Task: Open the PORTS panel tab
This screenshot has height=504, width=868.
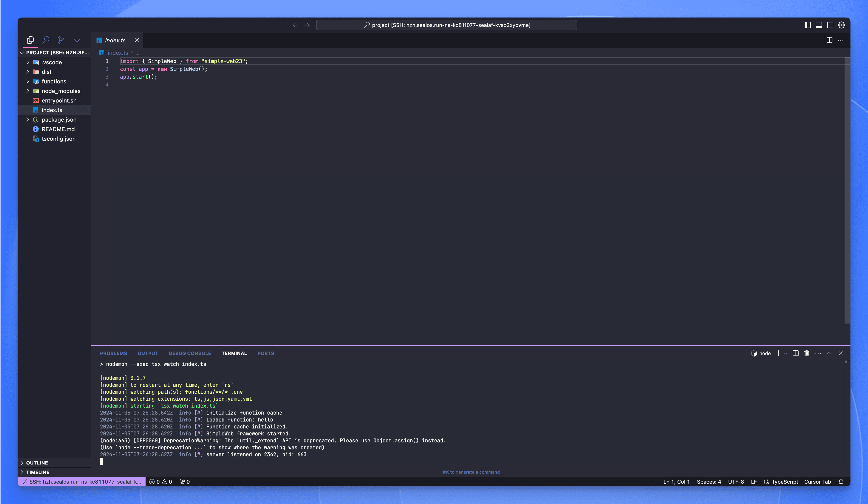Action: pyautogui.click(x=266, y=353)
